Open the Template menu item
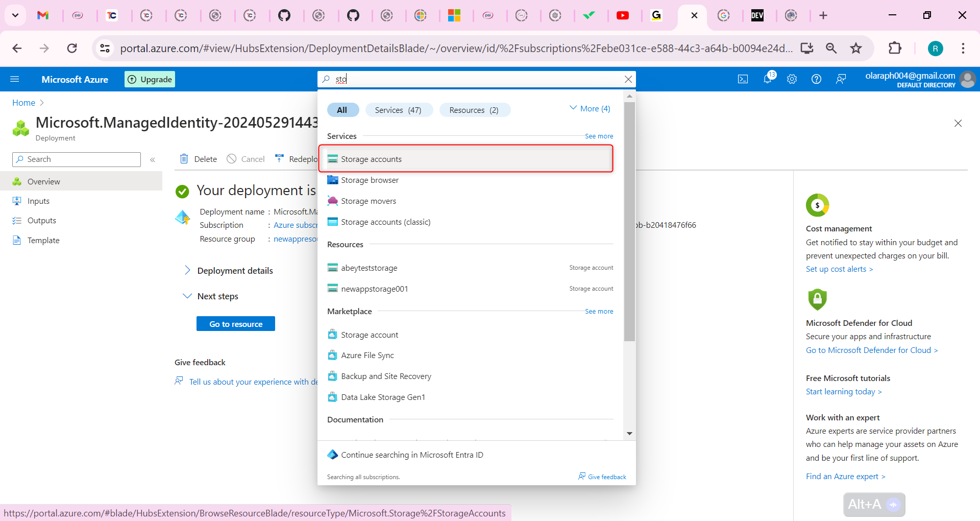 pyautogui.click(x=43, y=240)
